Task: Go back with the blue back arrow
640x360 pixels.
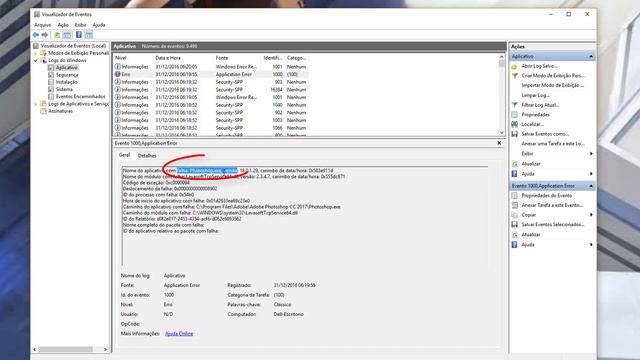Action: pyautogui.click(x=36, y=35)
